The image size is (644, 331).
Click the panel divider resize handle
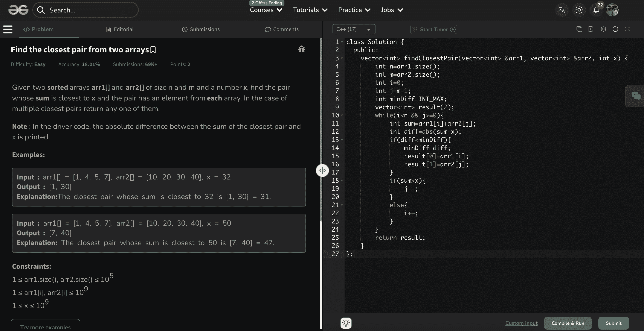pos(322,171)
